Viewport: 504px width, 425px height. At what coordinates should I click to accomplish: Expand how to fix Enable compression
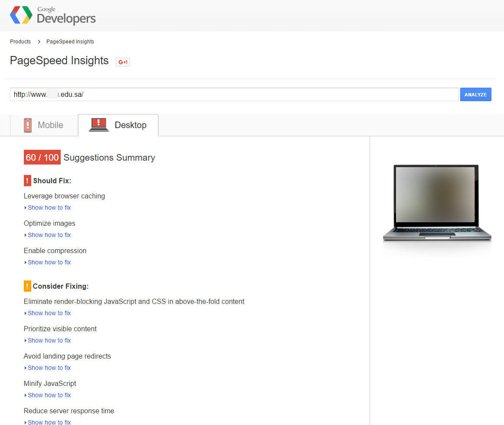pos(49,262)
